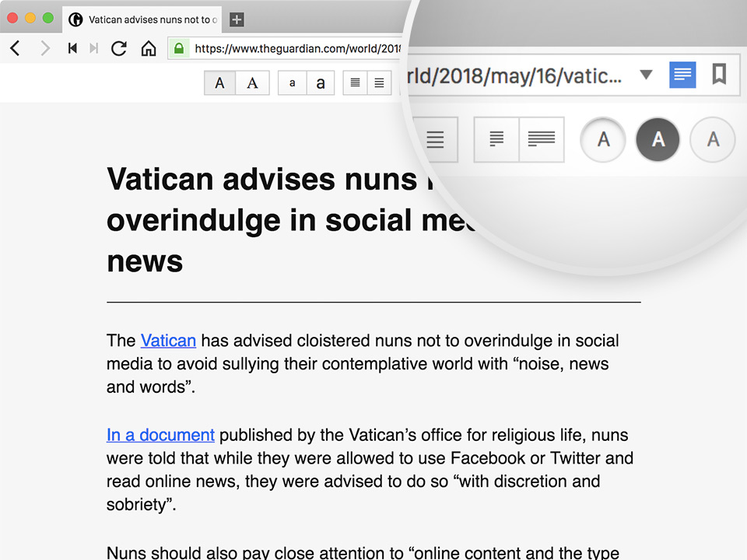Image resolution: width=747 pixels, height=560 pixels.
Task: Set loose line spacing beside large a button
Action: point(379,83)
